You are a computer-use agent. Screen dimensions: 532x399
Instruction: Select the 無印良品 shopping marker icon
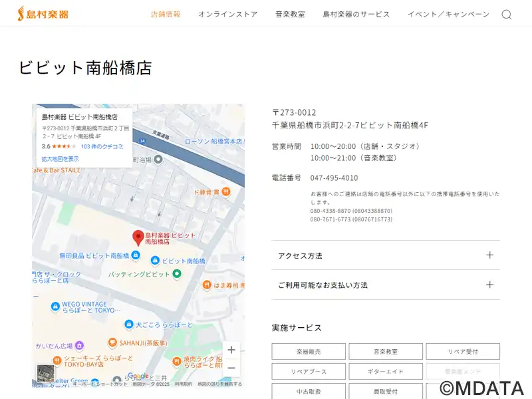click(x=136, y=255)
